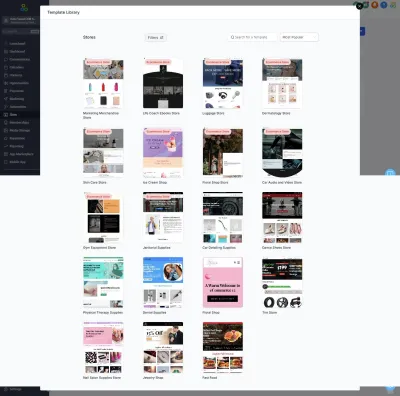This screenshot has height=396, width=400.
Task: Select the Luggage Store template thumbnail
Action: [x=223, y=83]
